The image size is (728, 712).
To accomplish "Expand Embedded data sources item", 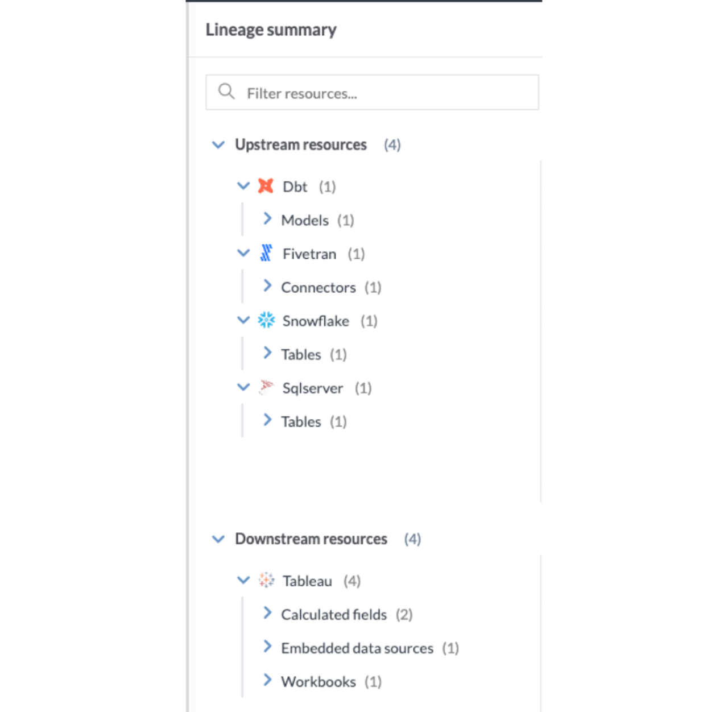I will tap(267, 647).
